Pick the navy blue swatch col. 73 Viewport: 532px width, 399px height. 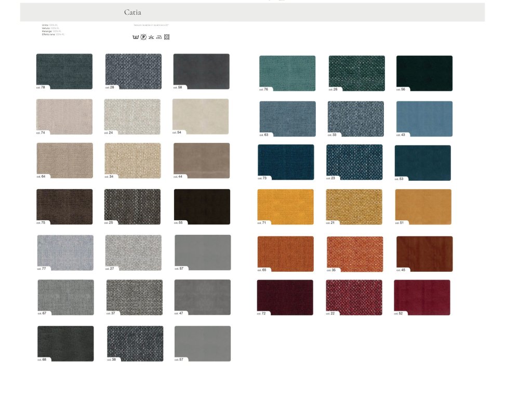click(x=286, y=162)
